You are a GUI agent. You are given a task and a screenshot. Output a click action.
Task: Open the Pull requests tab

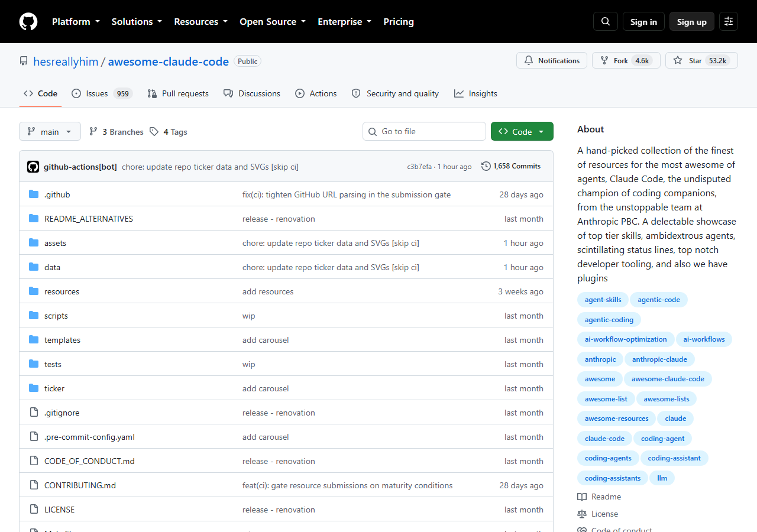177,93
